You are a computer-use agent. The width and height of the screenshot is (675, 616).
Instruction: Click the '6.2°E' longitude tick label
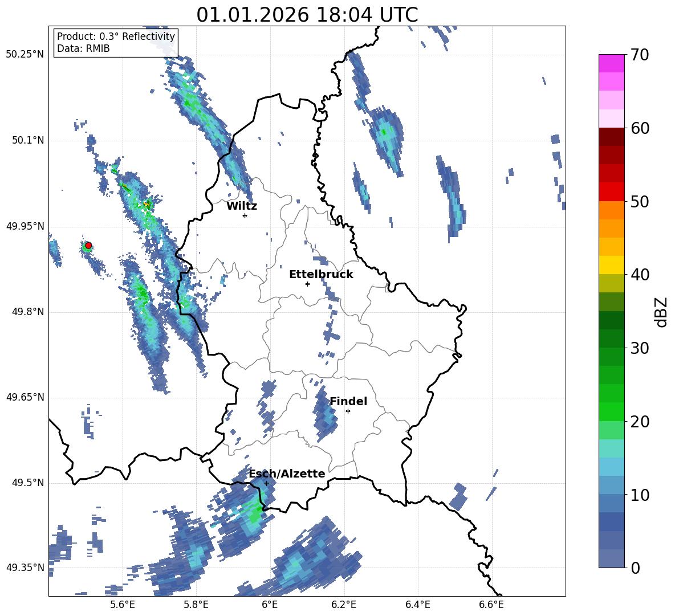coord(344,605)
